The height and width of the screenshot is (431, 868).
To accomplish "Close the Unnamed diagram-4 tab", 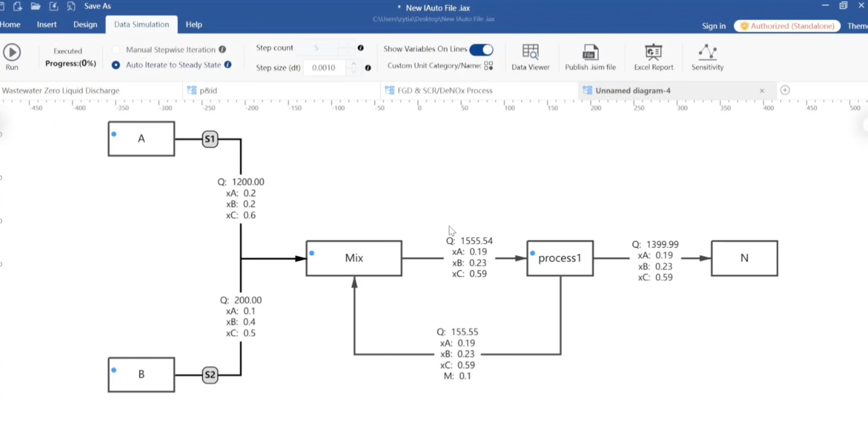I will [762, 91].
